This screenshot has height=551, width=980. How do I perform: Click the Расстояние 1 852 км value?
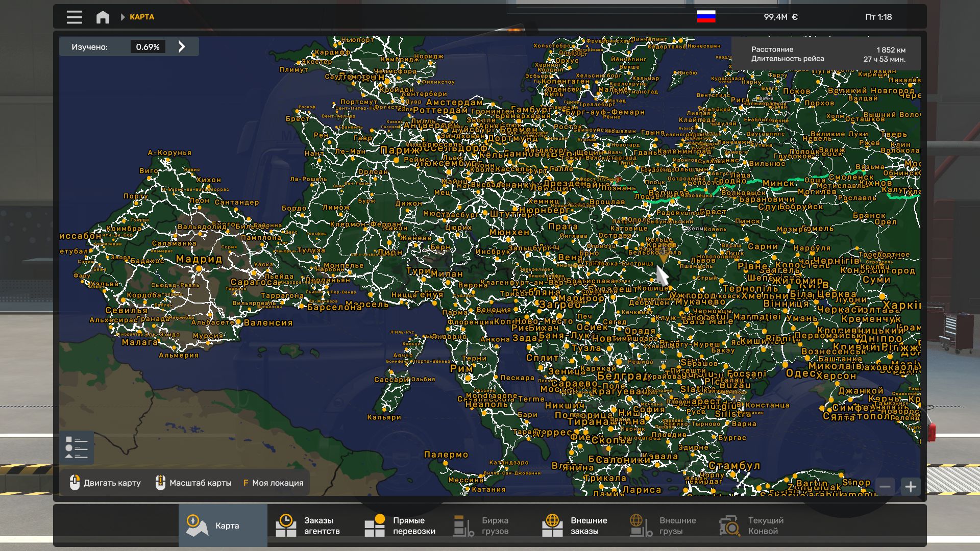tap(891, 50)
